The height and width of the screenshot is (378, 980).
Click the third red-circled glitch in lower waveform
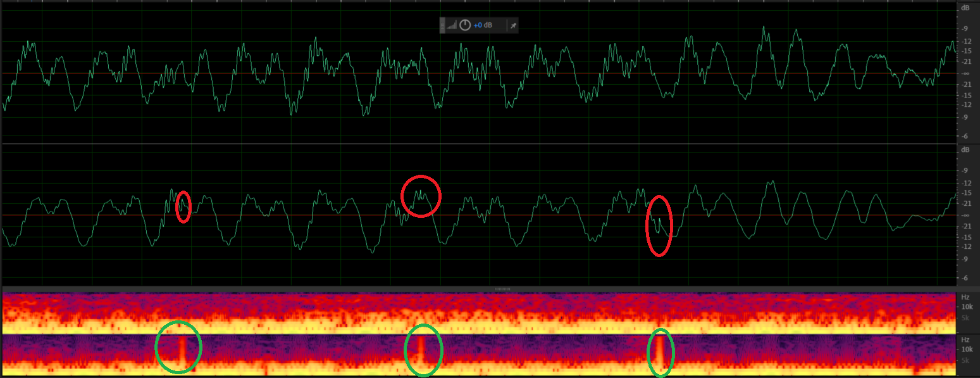(x=659, y=225)
